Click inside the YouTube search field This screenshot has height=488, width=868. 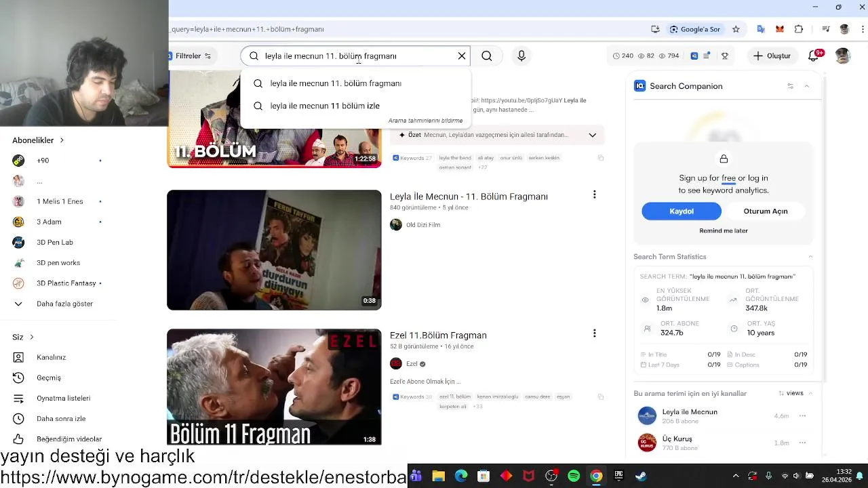pyautogui.click(x=356, y=56)
